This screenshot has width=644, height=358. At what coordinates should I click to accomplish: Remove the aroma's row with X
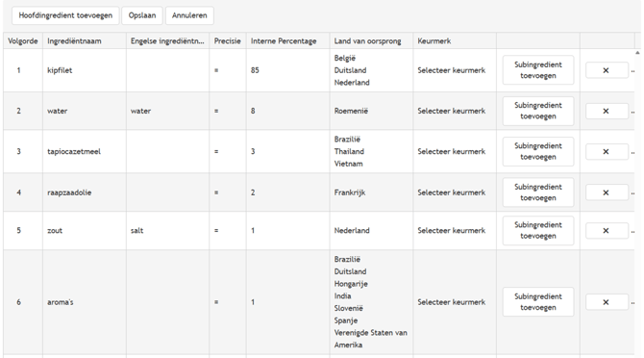click(607, 302)
